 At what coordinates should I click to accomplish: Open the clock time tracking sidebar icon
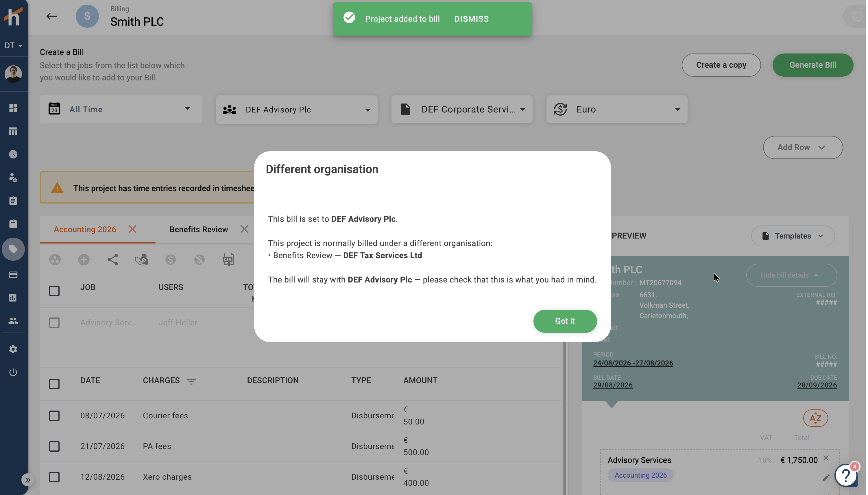[x=13, y=154]
